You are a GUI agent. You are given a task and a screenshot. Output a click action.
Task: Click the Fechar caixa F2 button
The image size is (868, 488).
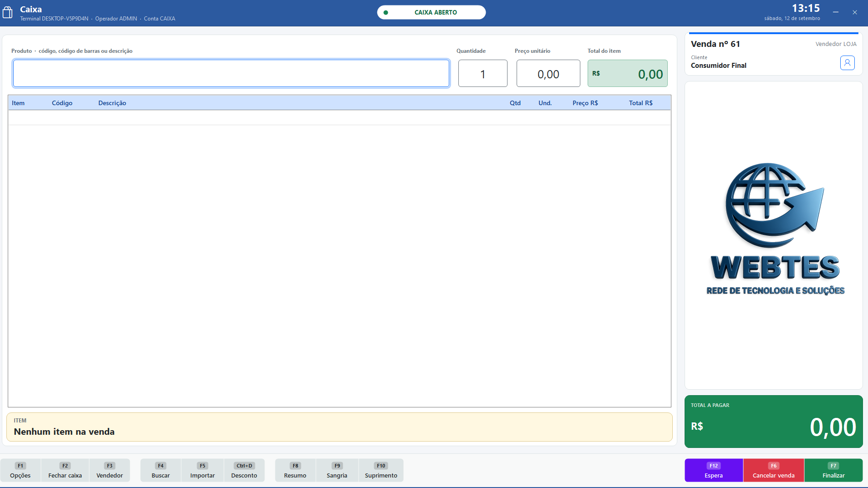[x=65, y=470]
